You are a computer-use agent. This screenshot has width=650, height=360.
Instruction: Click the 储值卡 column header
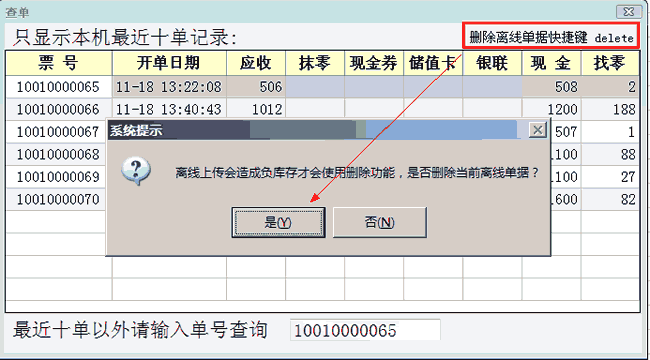pos(433,63)
